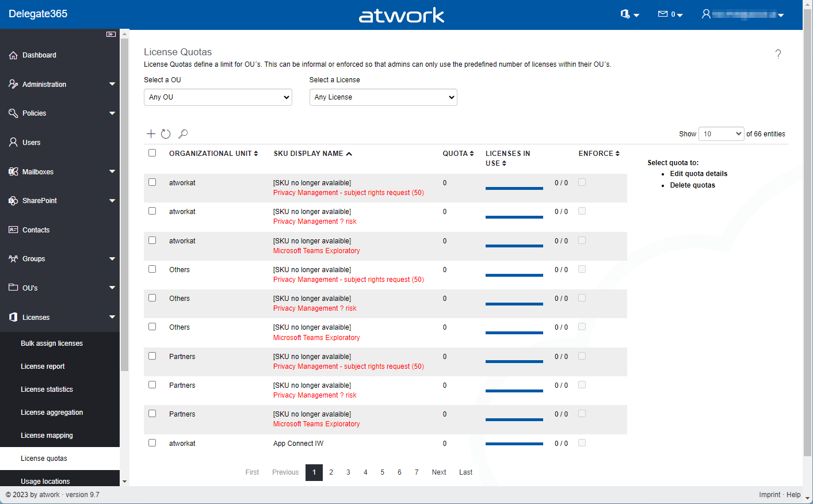This screenshot has width=813, height=504.
Task: Click the first row's license usage bar
Action: (x=514, y=188)
